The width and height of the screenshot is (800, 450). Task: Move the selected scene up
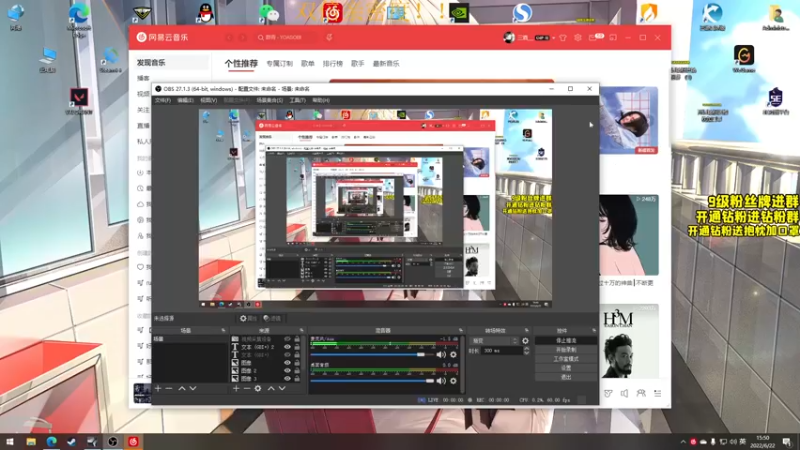click(x=182, y=389)
